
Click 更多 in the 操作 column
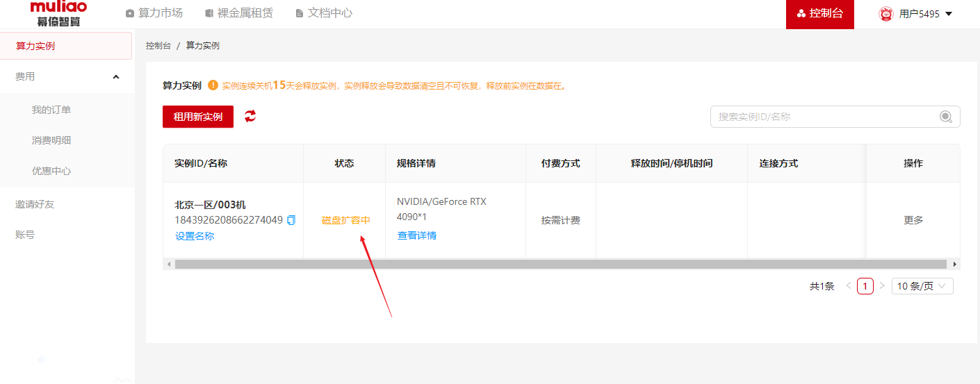[913, 220]
